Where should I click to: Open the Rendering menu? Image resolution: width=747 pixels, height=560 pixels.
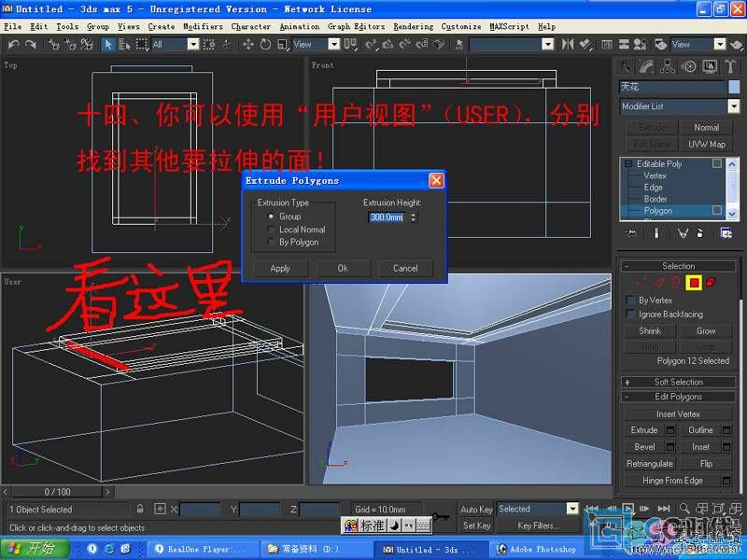click(414, 27)
